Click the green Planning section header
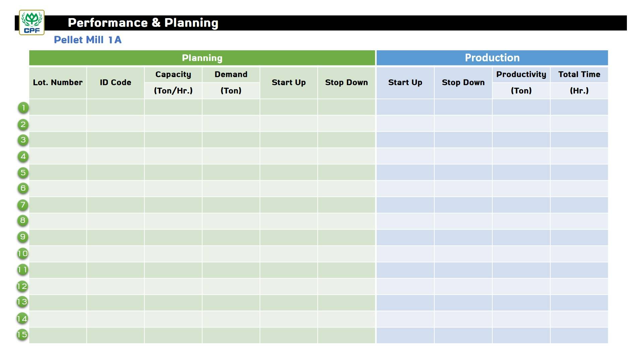Image resolution: width=644 pixels, height=362 pixels. point(202,58)
